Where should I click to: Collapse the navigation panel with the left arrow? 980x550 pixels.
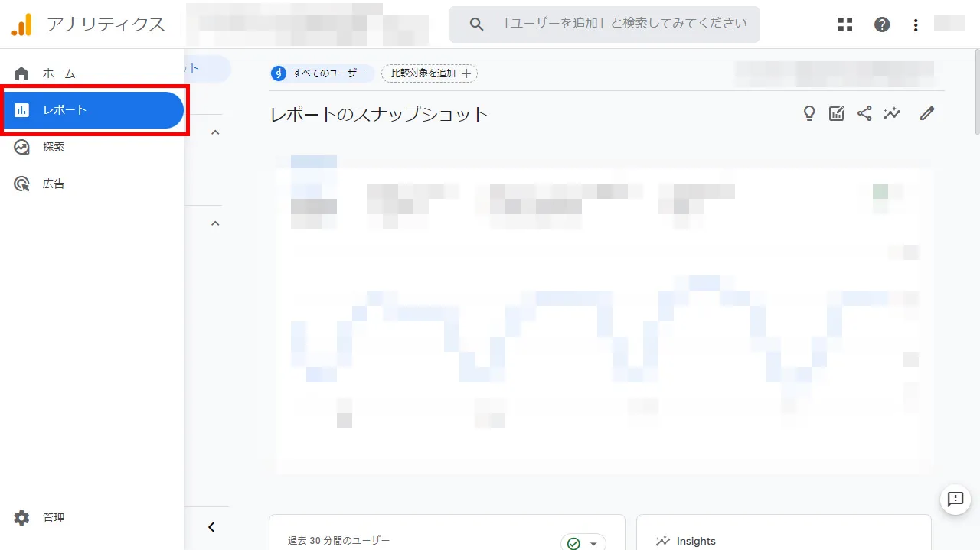click(212, 526)
